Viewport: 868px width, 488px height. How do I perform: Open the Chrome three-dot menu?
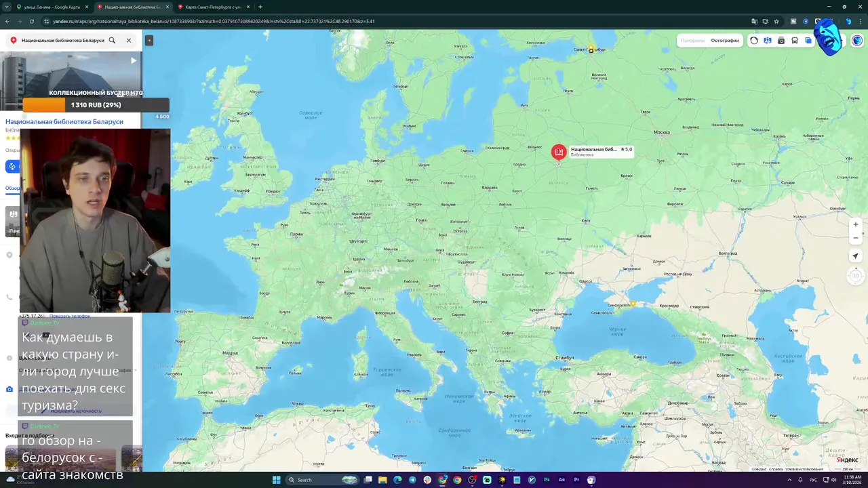coord(861,21)
